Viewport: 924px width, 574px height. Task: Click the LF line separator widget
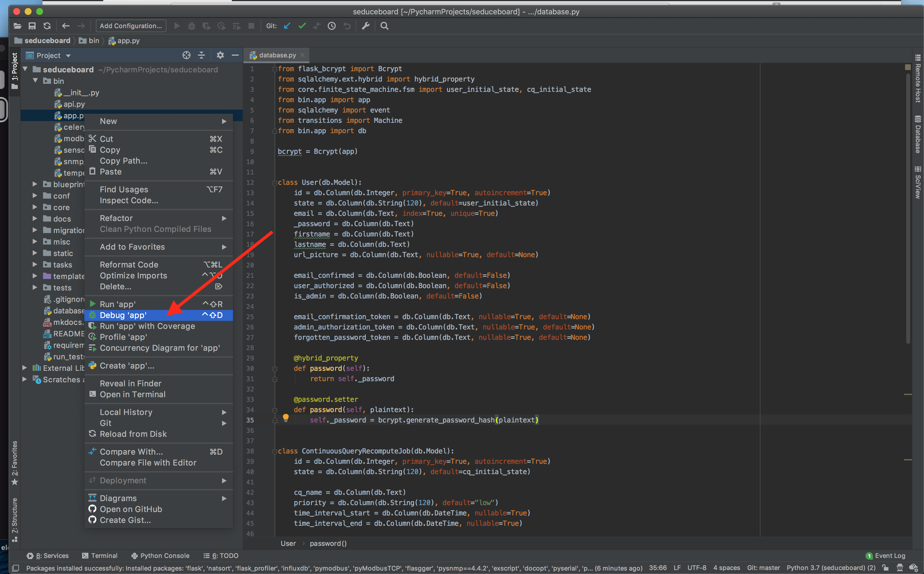point(677,568)
